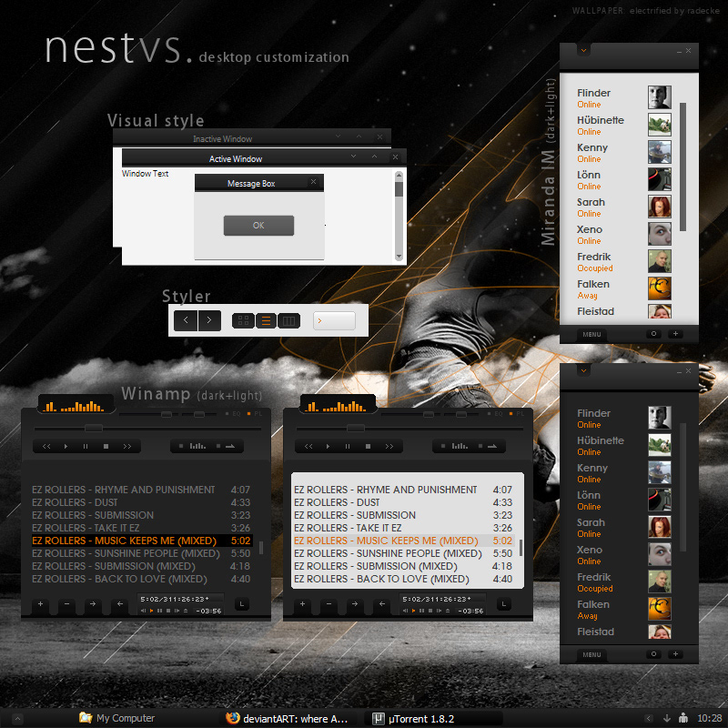Click left-arrow playlist button in dark Winamp

tap(120, 604)
